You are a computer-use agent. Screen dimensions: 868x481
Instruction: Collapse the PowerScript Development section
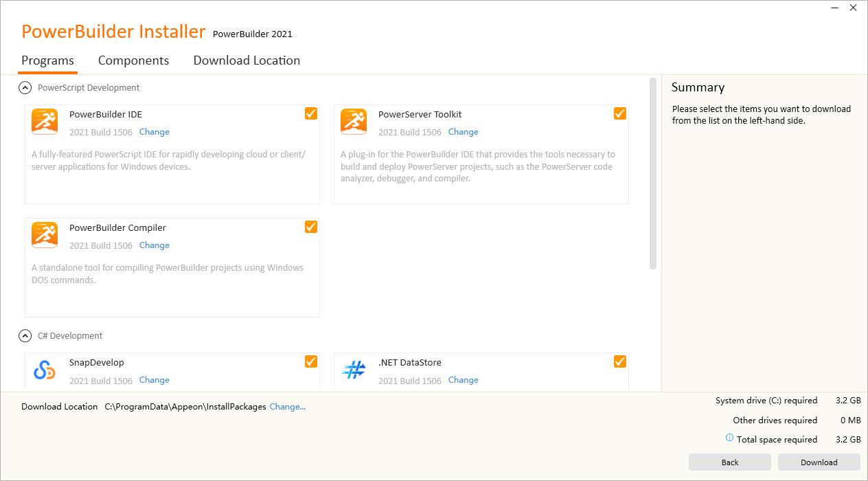tap(25, 88)
